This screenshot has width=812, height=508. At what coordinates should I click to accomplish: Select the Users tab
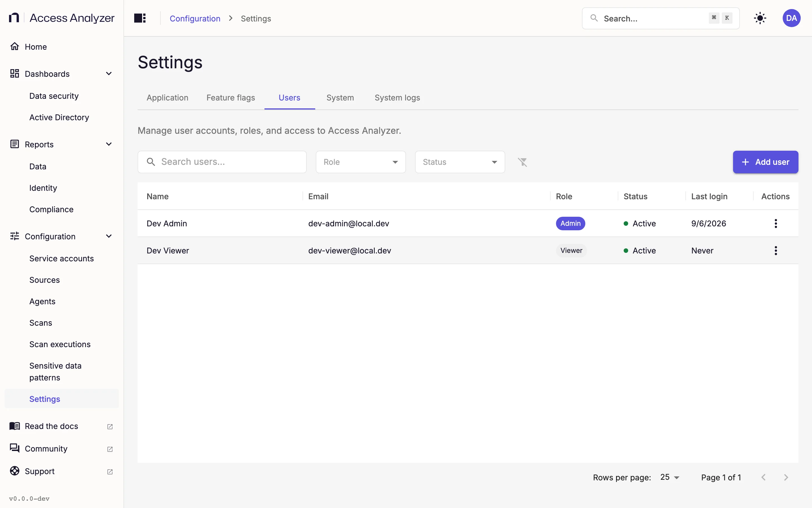pos(290,98)
